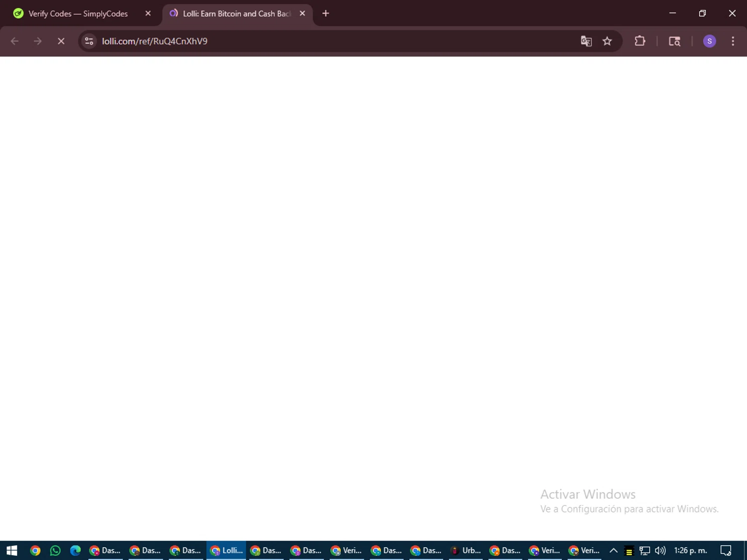
Task: Restore down the Chrome window
Action: [702, 13]
